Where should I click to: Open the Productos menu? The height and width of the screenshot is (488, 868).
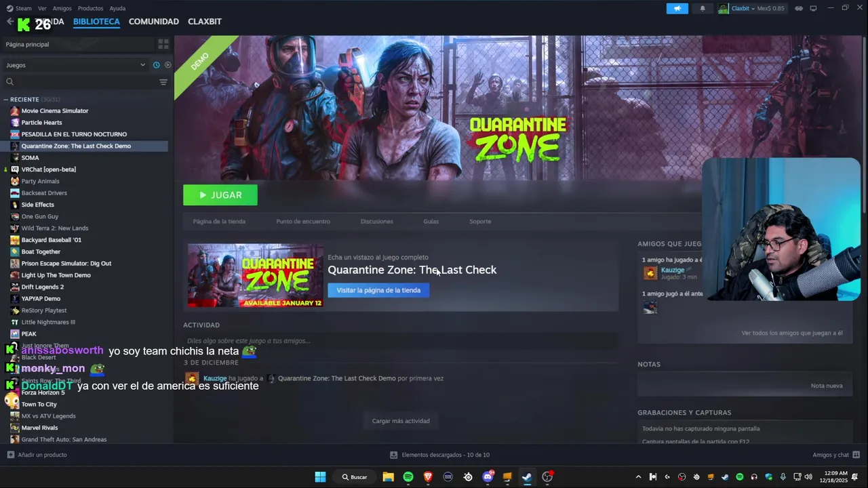click(90, 8)
